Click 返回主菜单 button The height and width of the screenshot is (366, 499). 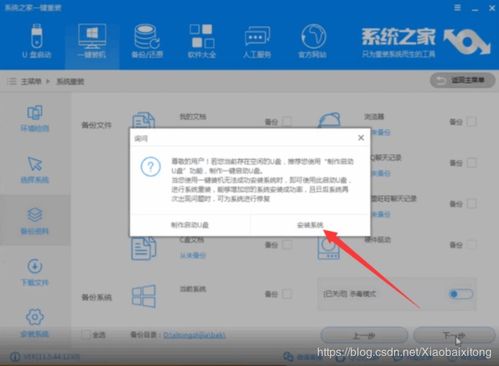463,80
